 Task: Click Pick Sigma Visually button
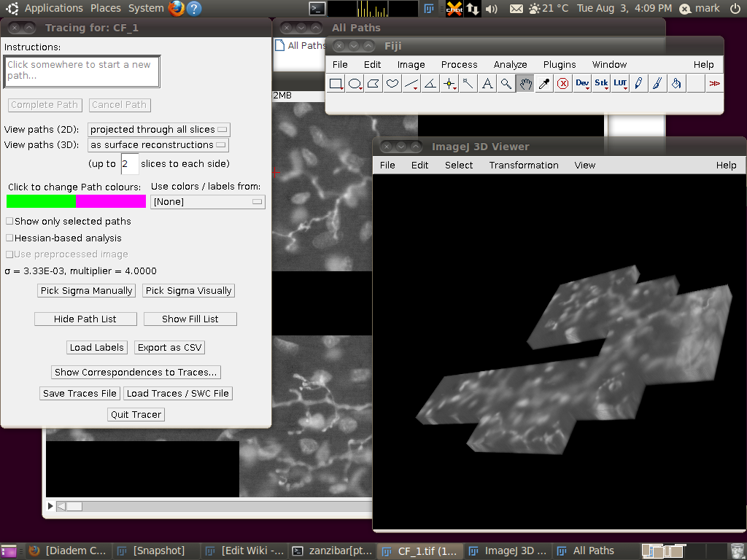[189, 290]
